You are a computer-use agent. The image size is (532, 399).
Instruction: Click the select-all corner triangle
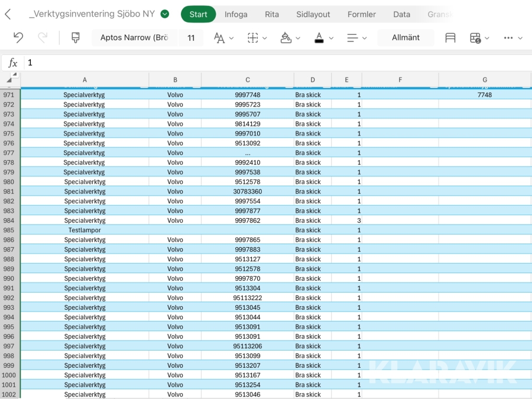[x=11, y=79]
